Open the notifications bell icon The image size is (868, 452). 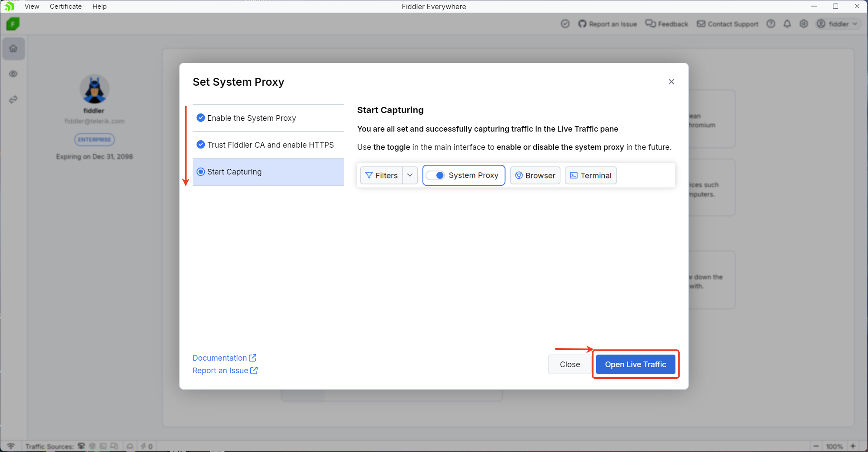point(787,24)
